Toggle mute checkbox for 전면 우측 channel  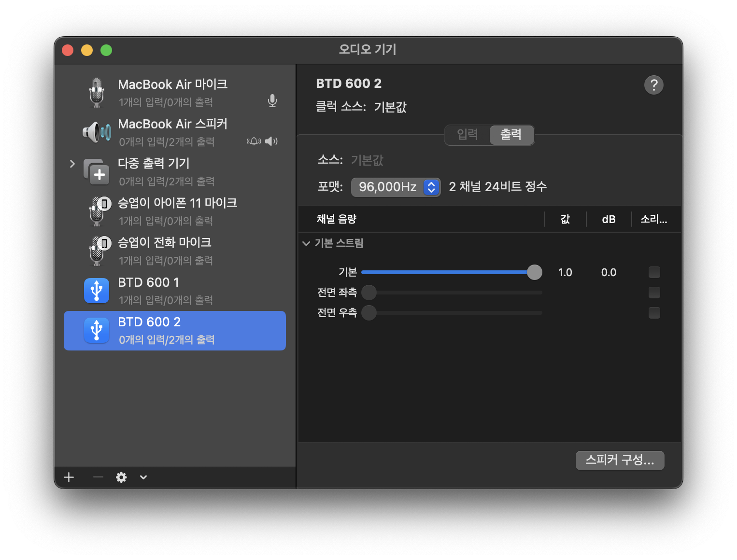654,313
